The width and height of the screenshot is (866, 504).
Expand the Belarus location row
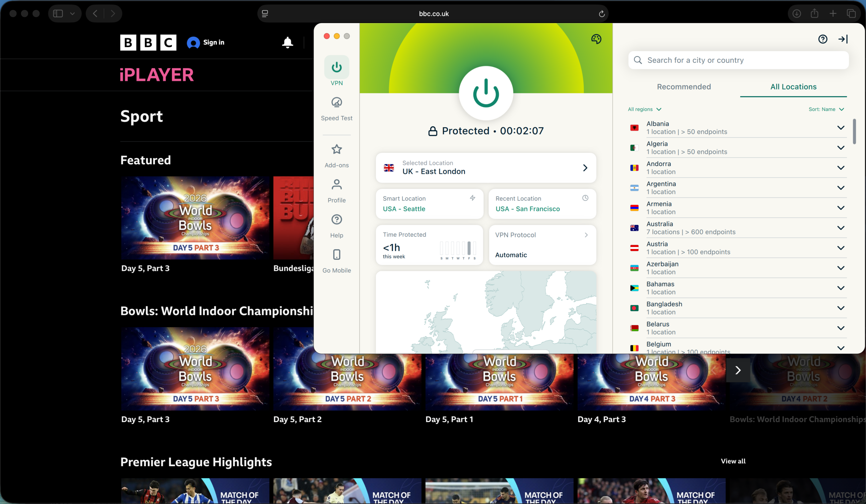click(x=841, y=328)
